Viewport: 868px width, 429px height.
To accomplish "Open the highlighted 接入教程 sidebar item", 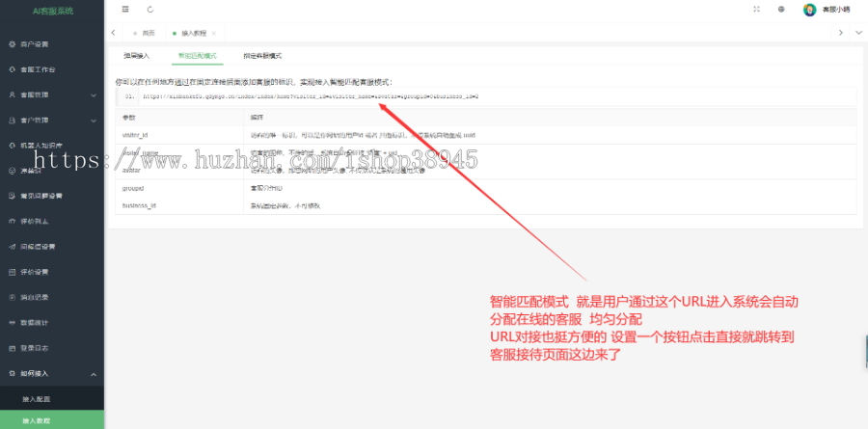I will [x=52, y=420].
